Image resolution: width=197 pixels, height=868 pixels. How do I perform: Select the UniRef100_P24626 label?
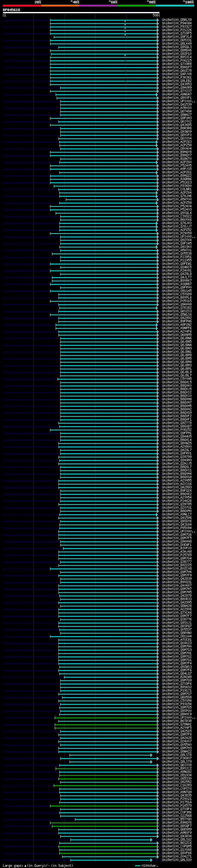pyautogui.click(x=177, y=501)
